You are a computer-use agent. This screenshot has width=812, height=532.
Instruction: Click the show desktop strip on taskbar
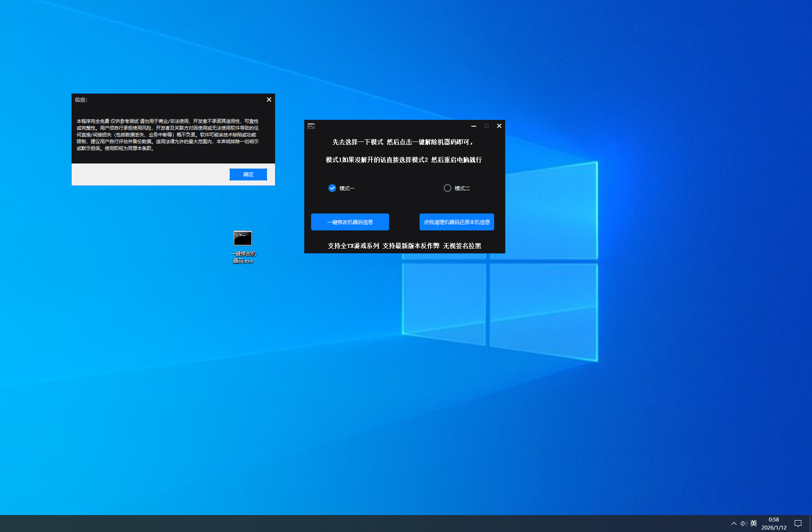tap(810, 524)
